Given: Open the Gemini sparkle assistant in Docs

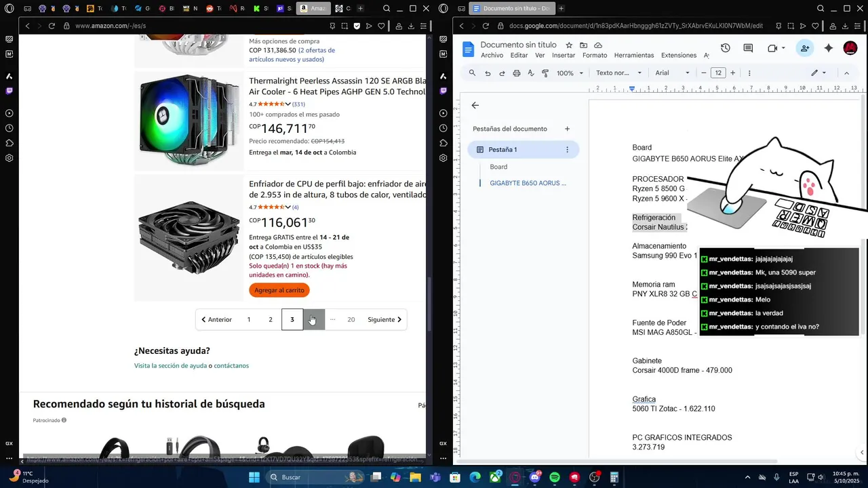Looking at the screenshot, I should (x=829, y=48).
